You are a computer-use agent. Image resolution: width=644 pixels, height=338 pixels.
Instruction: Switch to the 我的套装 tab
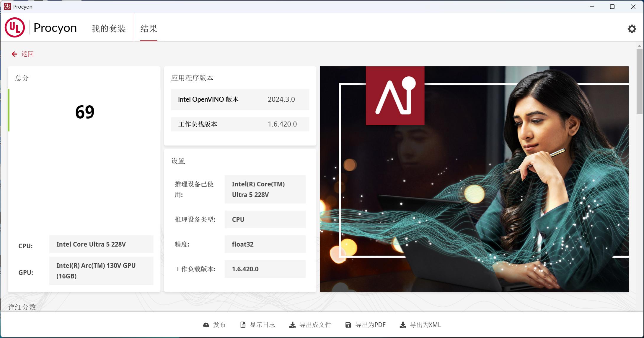pos(108,29)
